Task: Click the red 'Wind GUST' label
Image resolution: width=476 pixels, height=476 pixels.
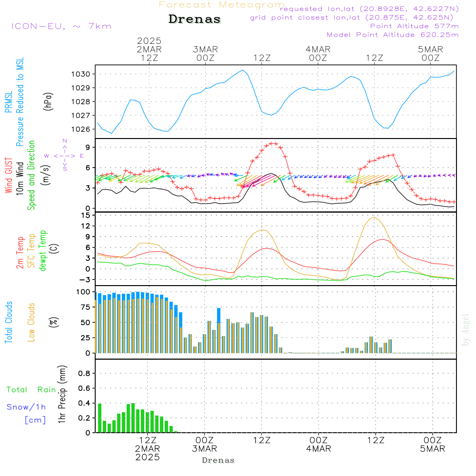Action: tap(9, 176)
